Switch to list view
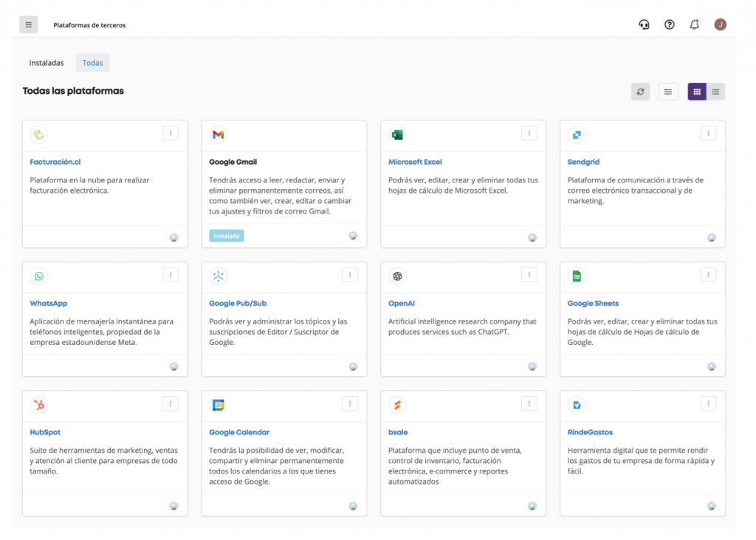 pyautogui.click(x=715, y=92)
